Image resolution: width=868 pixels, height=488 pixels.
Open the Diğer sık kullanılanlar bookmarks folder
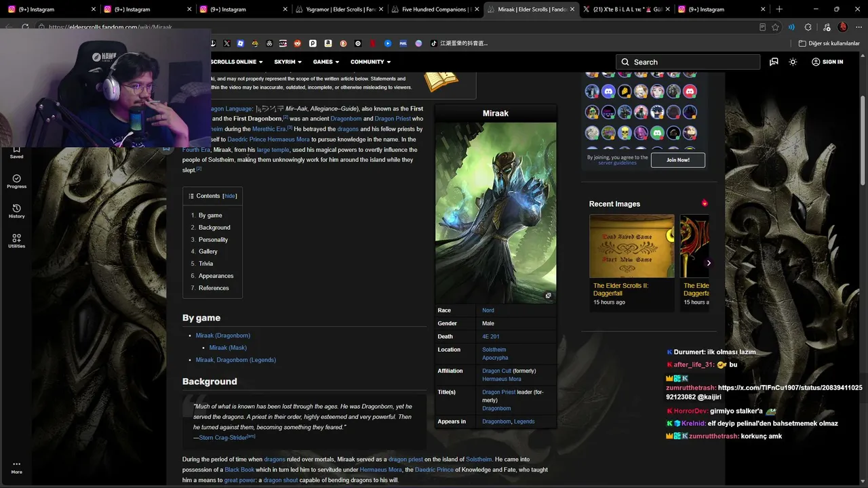coord(829,43)
